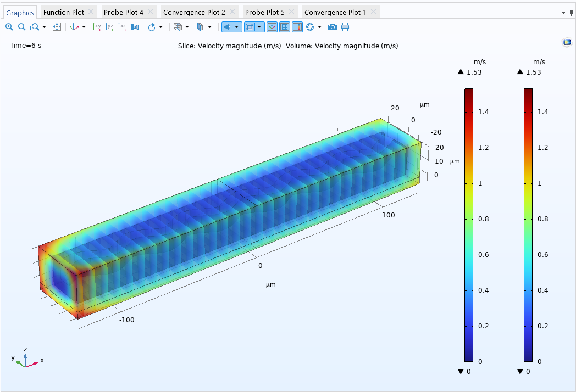This screenshot has height=392, width=576.
Task: Open the Convergence Plot 2 tab
Action: click(194, 12)
